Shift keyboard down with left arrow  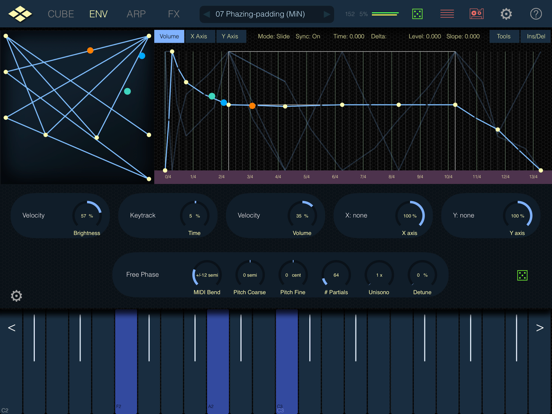11,328
